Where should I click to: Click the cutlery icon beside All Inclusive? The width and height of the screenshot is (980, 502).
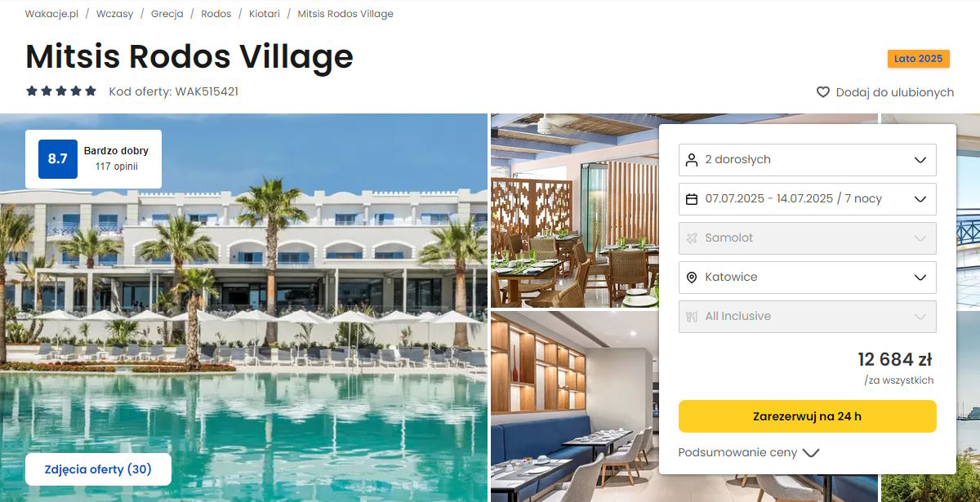[692, 317]
